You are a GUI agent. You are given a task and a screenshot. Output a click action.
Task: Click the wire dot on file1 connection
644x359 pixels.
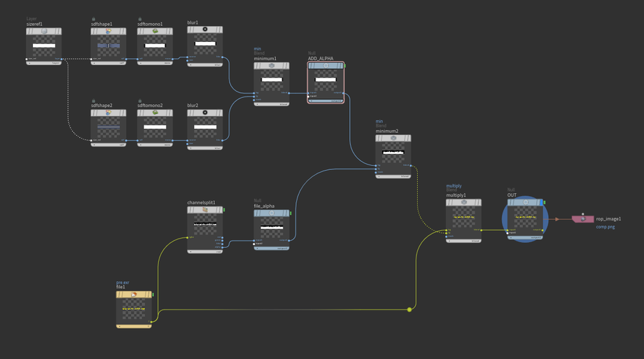point(409,309)
